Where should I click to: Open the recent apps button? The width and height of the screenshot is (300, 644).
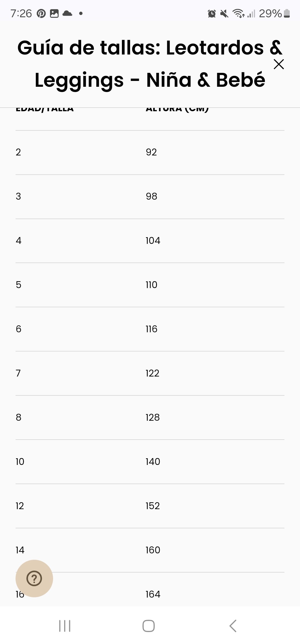coord(65,626)
